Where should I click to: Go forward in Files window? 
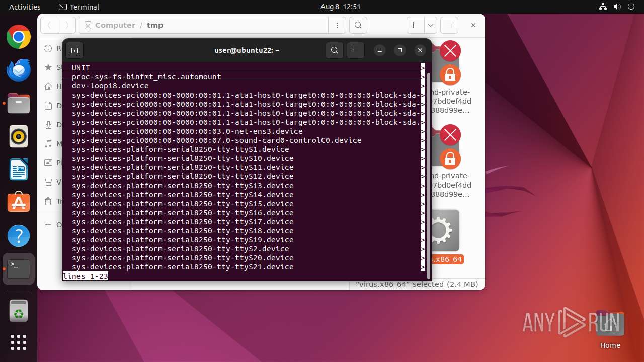click(67, 25)
